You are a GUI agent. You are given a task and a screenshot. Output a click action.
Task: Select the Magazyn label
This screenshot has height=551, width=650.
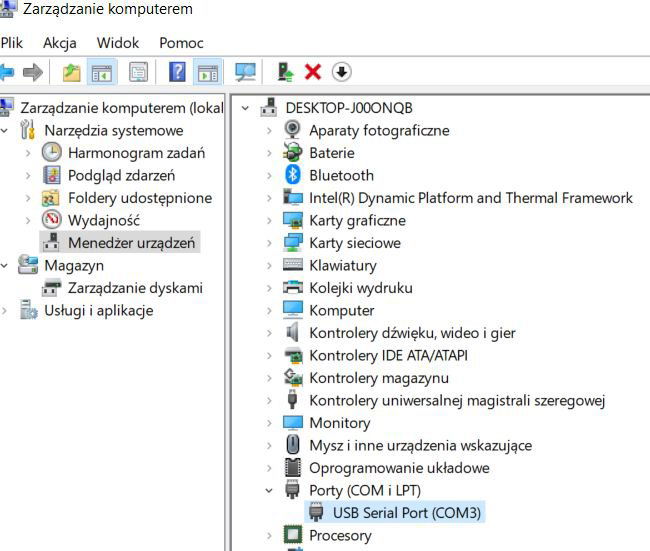(74, 265)
